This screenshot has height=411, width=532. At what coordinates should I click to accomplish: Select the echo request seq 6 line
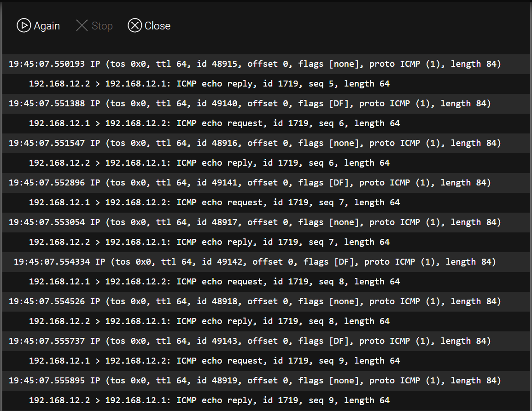pyautogui.click(x=266, y=123)
